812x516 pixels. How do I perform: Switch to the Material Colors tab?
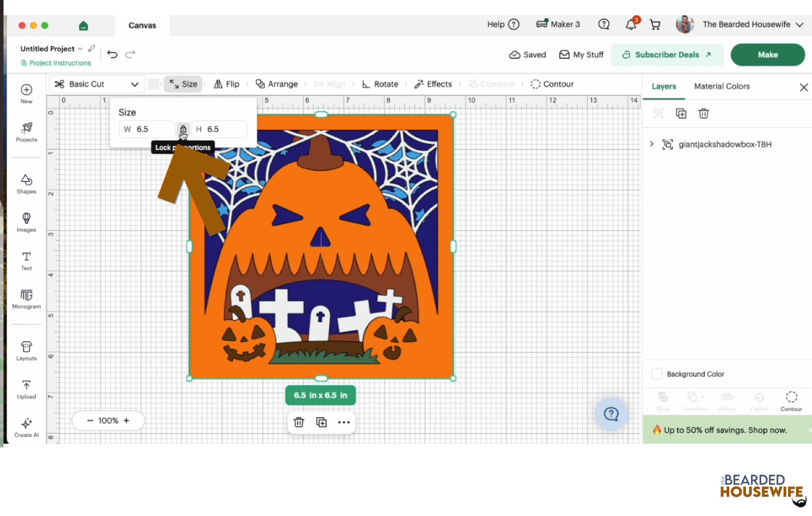(x=722, y=86)
